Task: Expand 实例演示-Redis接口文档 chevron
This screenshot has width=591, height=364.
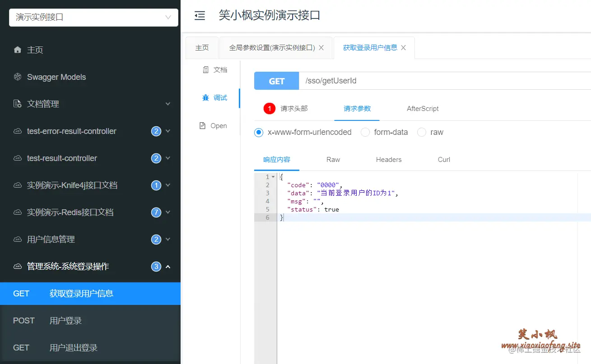Action: [x=168, y=212]
